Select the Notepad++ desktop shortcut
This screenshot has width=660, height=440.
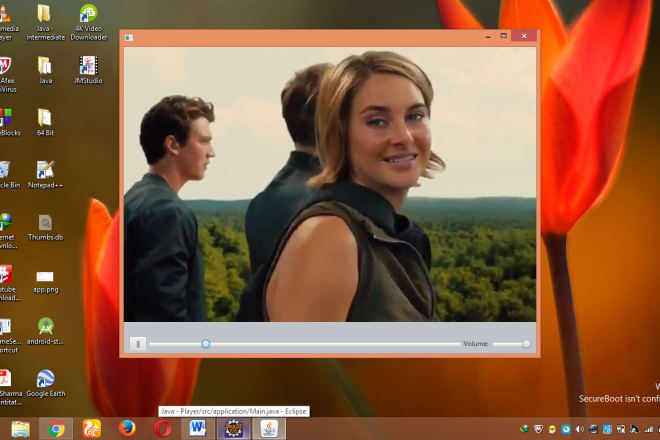pos(45,175)
